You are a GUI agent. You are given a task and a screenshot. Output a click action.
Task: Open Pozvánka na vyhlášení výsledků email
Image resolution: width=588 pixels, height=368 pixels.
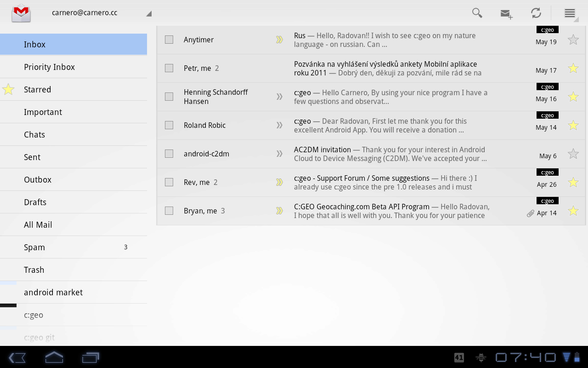tap(371, 68)
